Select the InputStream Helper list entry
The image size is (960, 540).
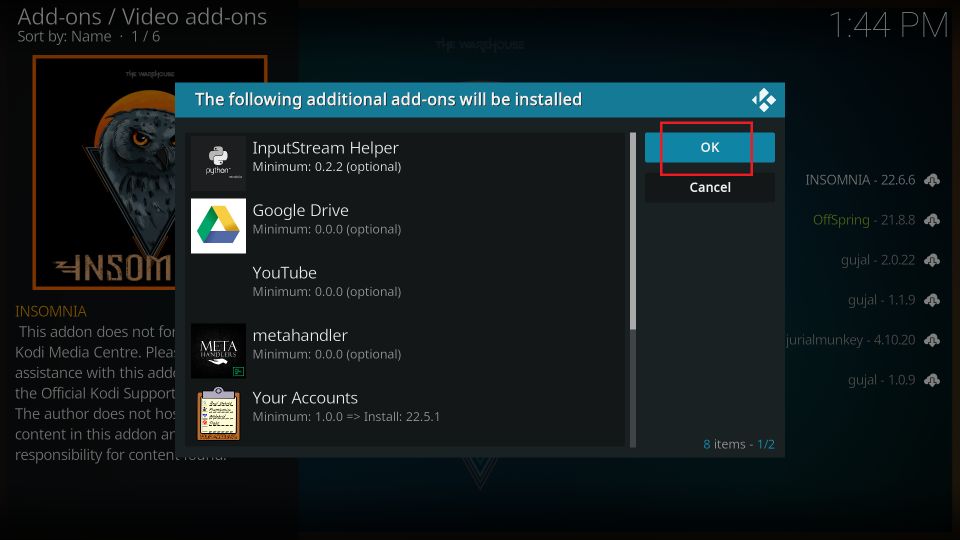click(407, 163)
